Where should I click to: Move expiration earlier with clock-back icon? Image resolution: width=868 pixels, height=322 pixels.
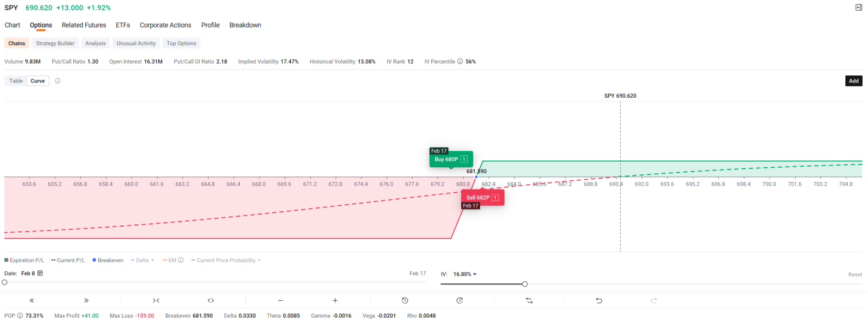click(405, 300)
